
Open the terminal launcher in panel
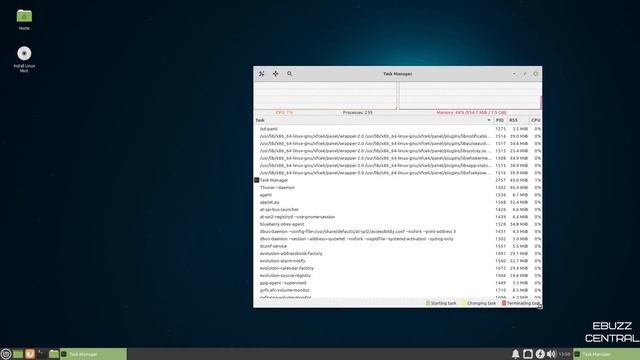click(42, 354)
